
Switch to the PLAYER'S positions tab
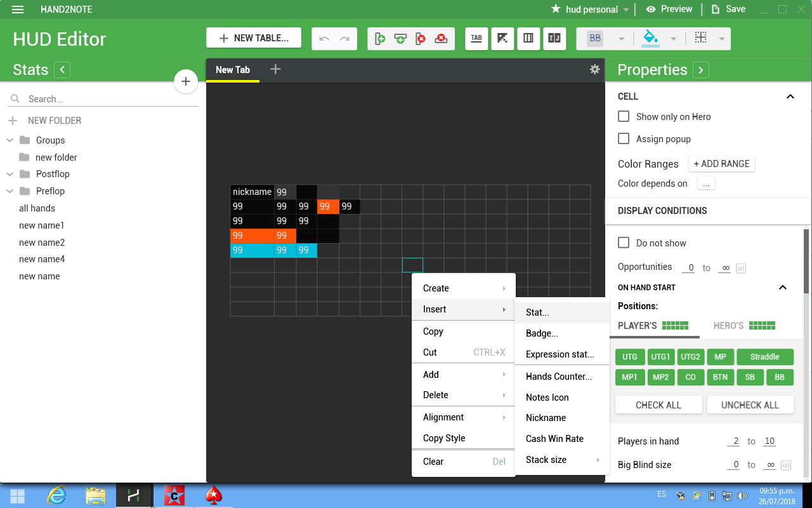pos(653,326)
